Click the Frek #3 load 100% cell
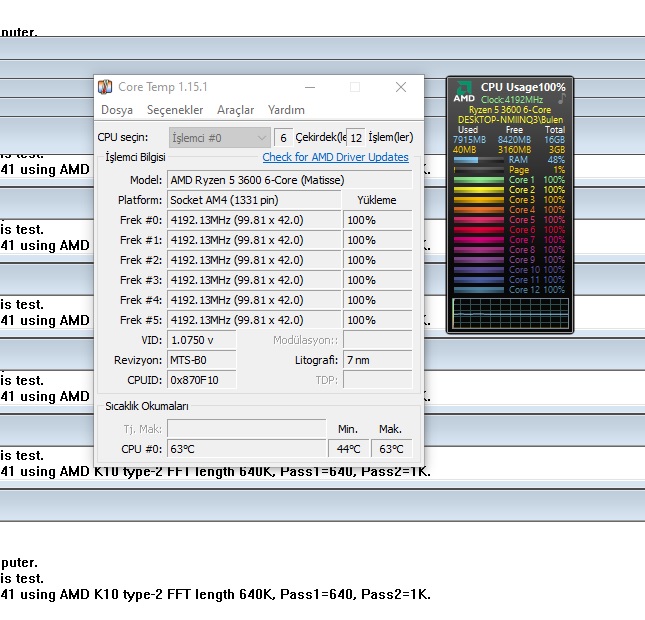 click(377, 280)
